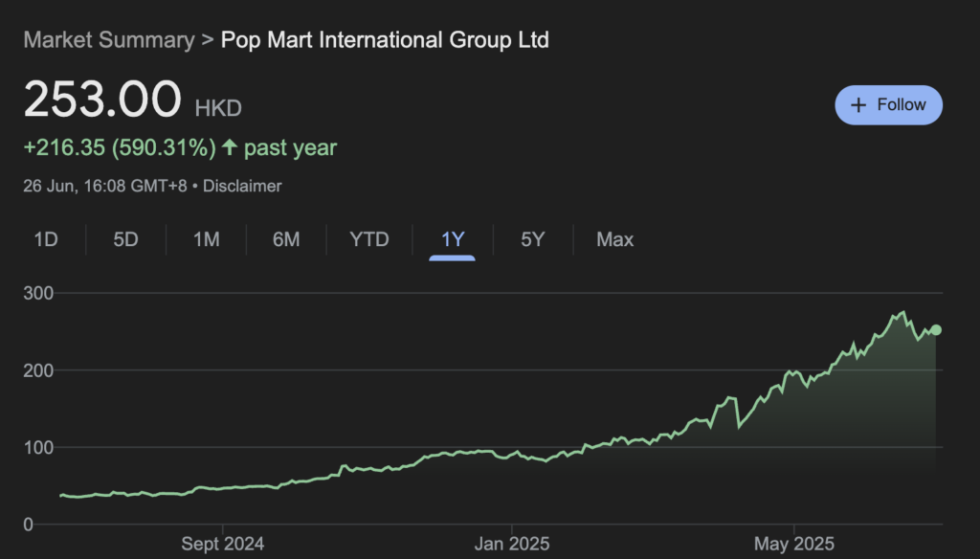The height and width of the screenshot is (559, 980).
Task: Click the active 1Y tab
Action: click(x=453, y=239)
